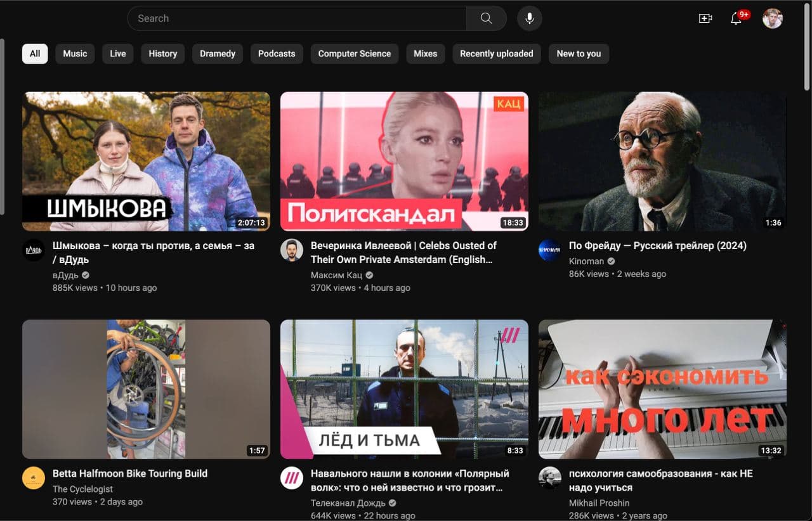Play the По Фрейду trailer thumbnail

tap(662, 162)
